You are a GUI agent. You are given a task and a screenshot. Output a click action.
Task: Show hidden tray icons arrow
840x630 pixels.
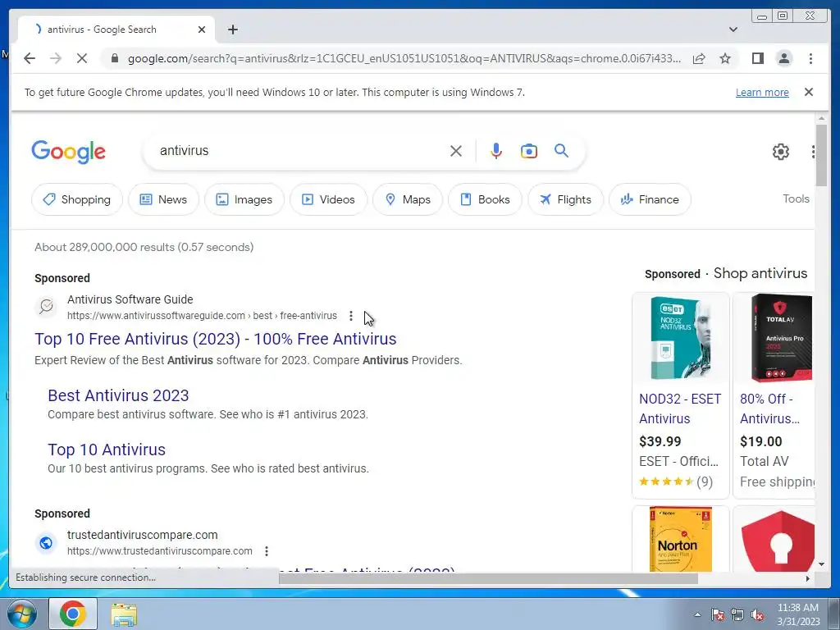click(697, 615)
